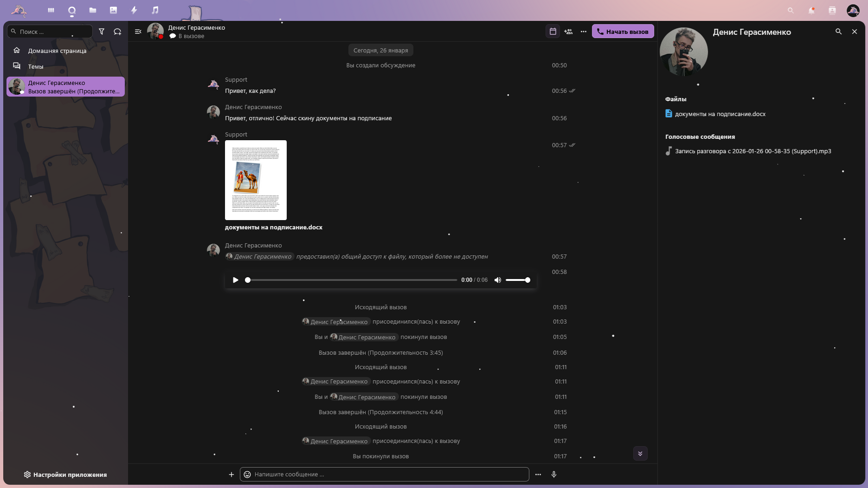868x488 pixels.
Task: Collapse the conversation list sidebar
Action: tap(138, 31)
